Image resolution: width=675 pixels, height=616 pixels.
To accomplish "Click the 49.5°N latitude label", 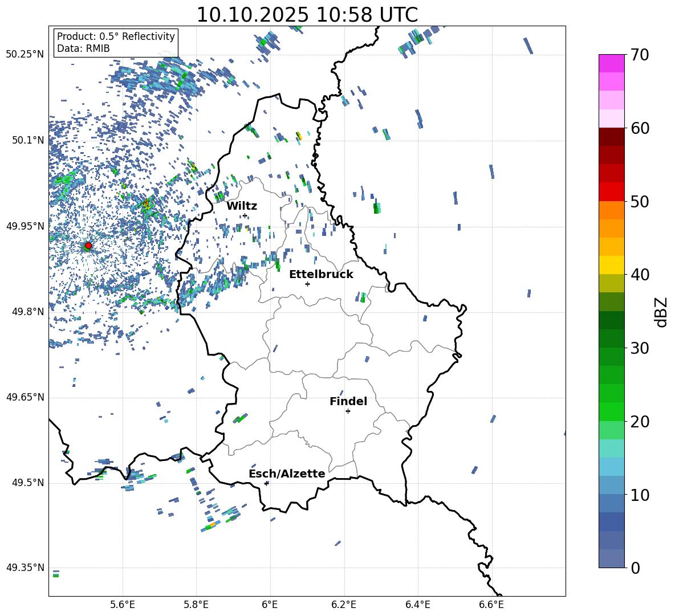I will tap(29, 483).
